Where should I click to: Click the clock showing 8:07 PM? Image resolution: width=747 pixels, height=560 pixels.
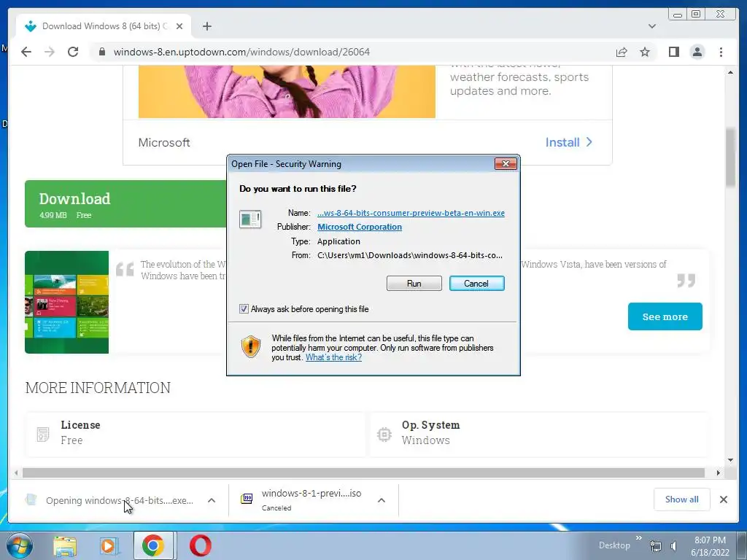pyautogui.click(x=710, y=546)
